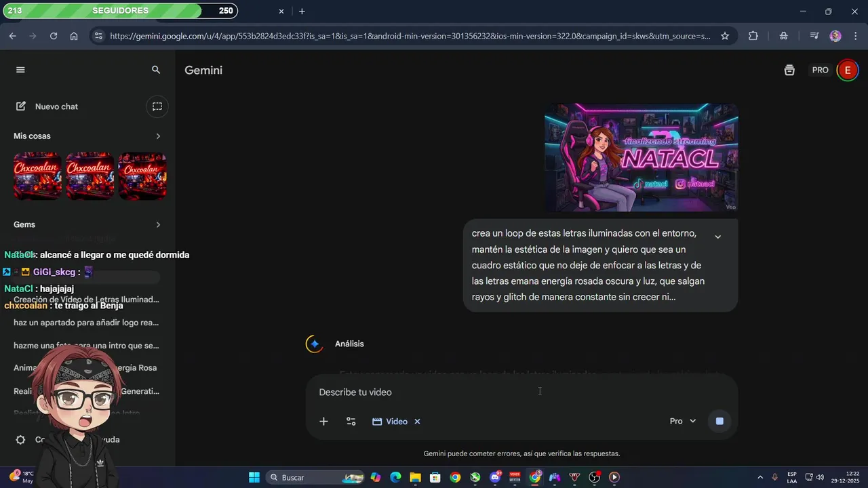The width and height of the screenshot is (868, 488).
Task: Click the browser back arrow
Action: (x=12, y=36)
